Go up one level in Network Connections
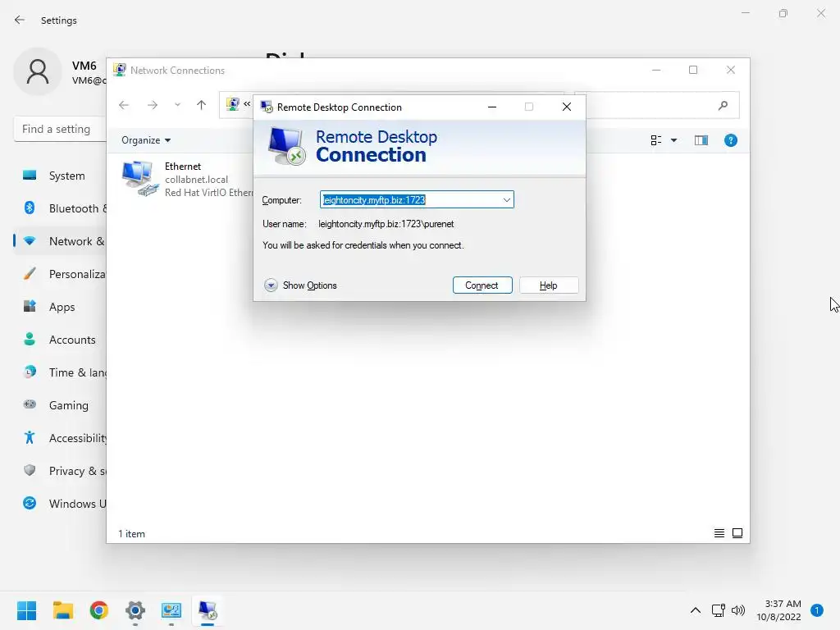The image size is (840, 630). (x=202, y=105)
